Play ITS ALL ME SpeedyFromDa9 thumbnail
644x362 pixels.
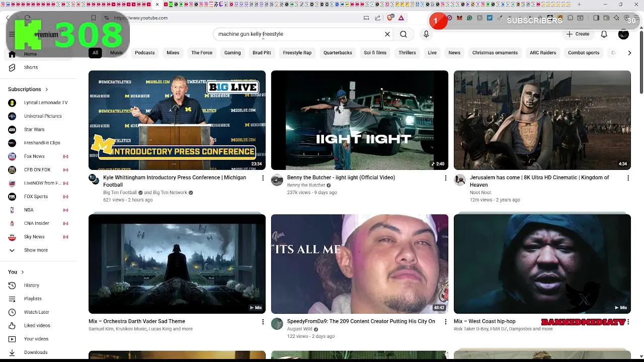point(360,264)
